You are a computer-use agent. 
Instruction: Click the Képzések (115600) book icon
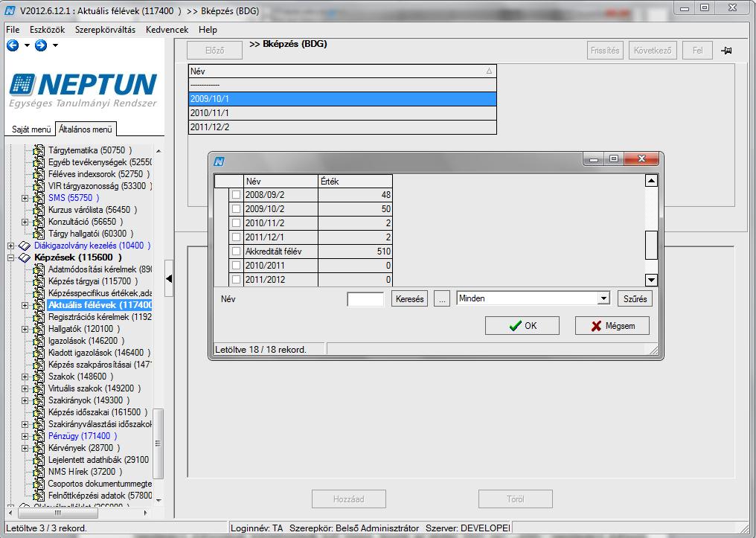pyautogui.click(x=24, y=258)
